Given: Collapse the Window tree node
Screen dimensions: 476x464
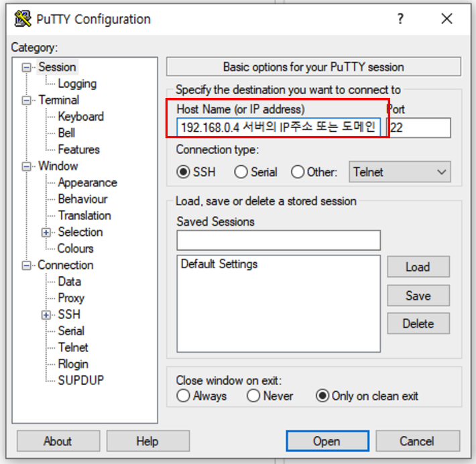Looking at the screenshot, I should [26, 166].
